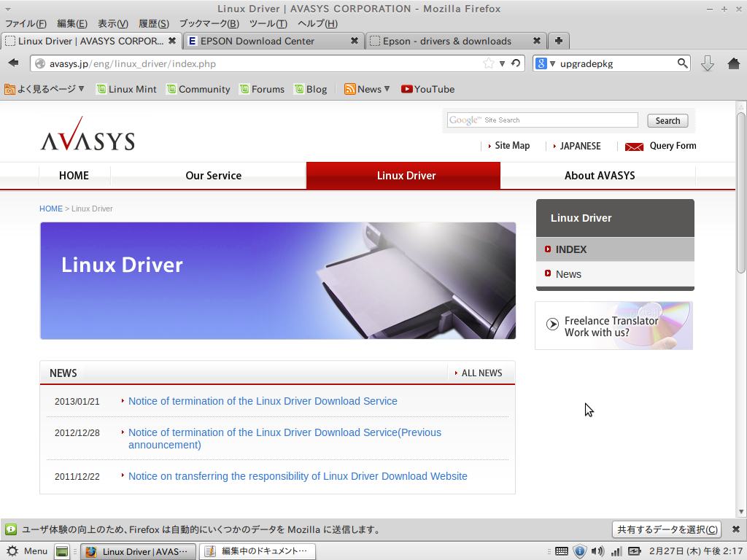Open 2012/12/28 previous announcement link
This screenshot has width=747, height=560.
tap(285, 438)
